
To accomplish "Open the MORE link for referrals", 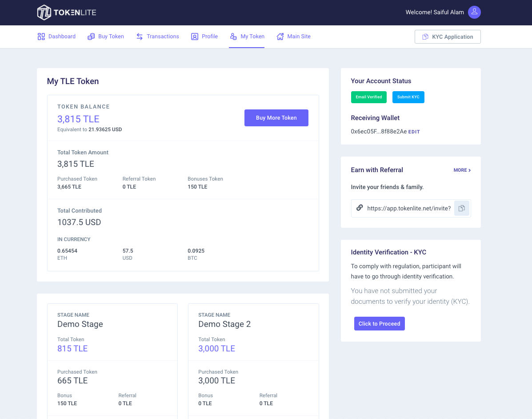I will coord(462,170).
